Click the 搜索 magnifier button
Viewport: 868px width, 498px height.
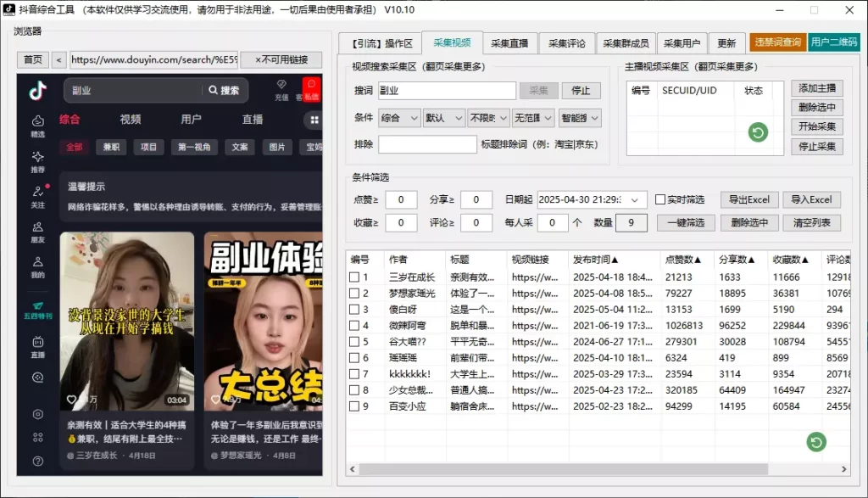pos(224,90)
